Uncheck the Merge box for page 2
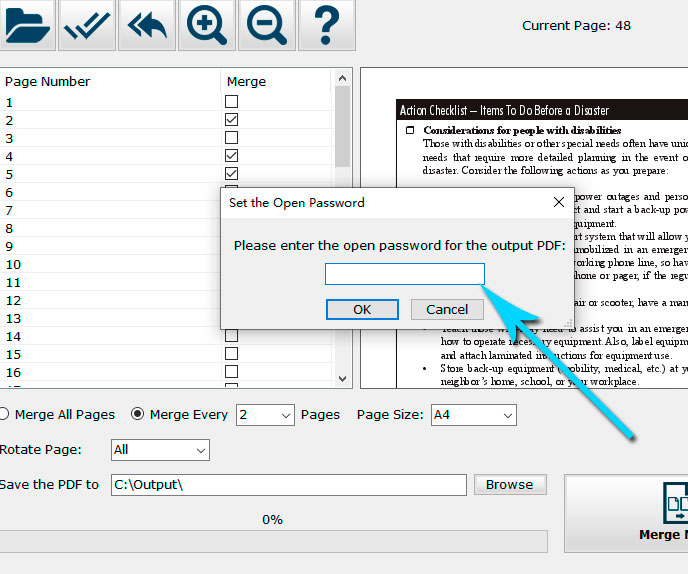This screenshot has width=688, height=574. click(231, 120)
